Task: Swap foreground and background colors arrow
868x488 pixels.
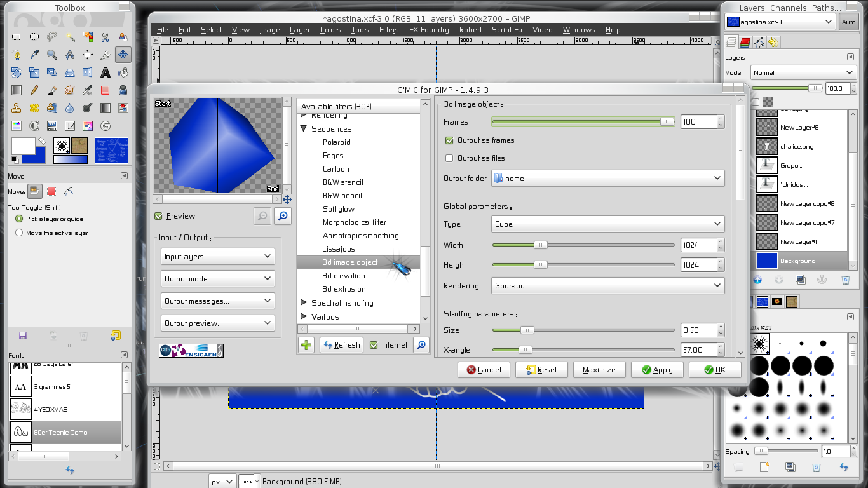Action: (41, 140)
